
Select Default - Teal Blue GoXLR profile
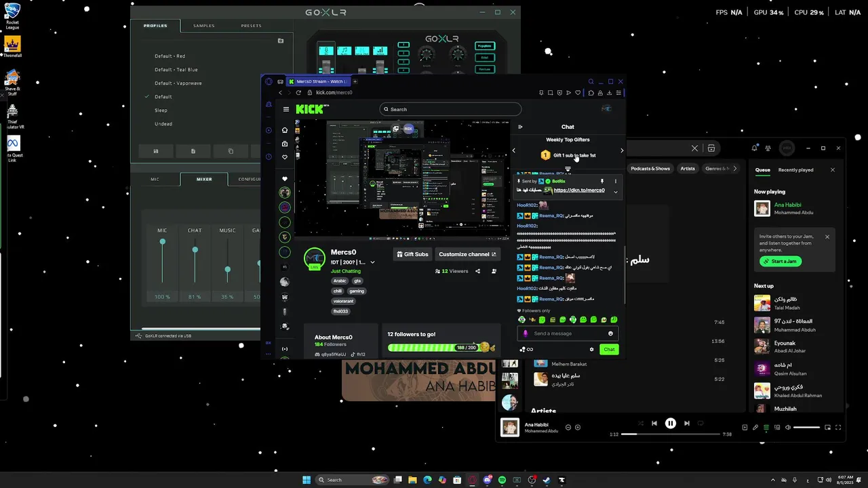(x=176, y=70)
